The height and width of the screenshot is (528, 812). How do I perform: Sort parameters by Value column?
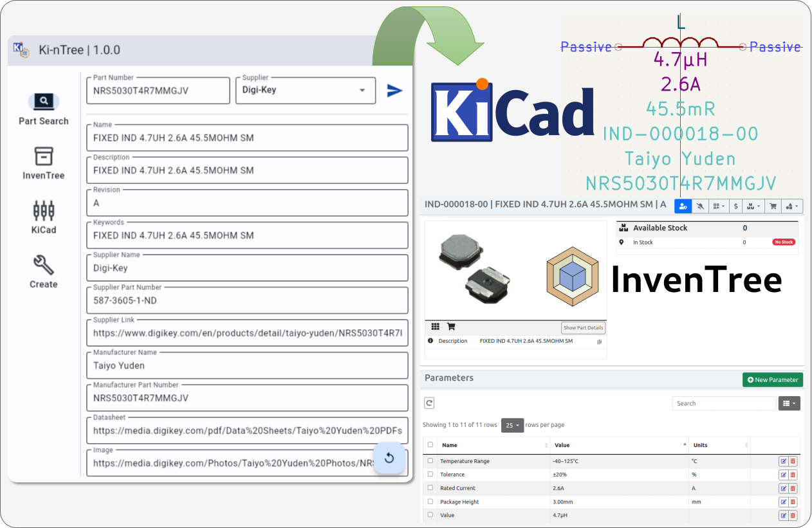pos(619,445)
